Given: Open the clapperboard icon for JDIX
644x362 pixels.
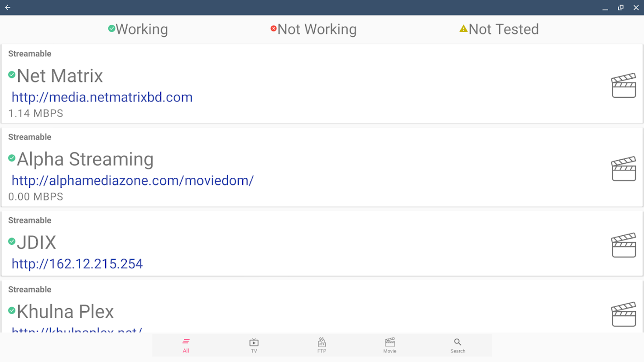Looking at the screenshot, I should [624, 245].
